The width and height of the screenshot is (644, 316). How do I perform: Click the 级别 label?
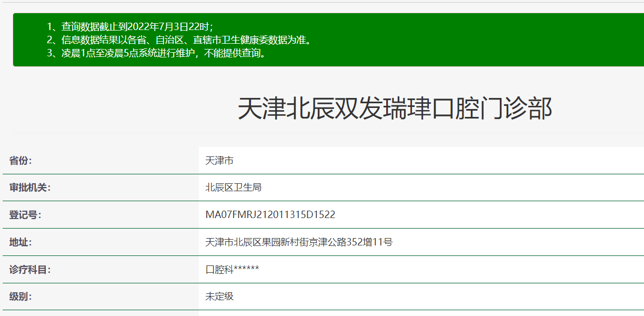(21, 297)
